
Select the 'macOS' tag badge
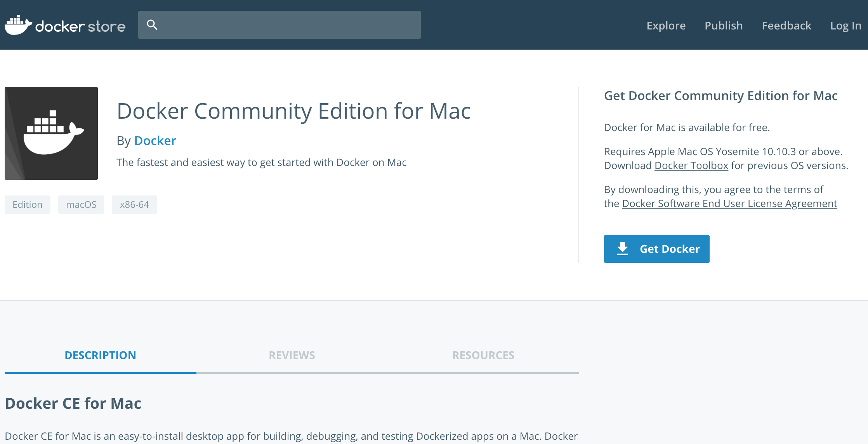[81, 204]
